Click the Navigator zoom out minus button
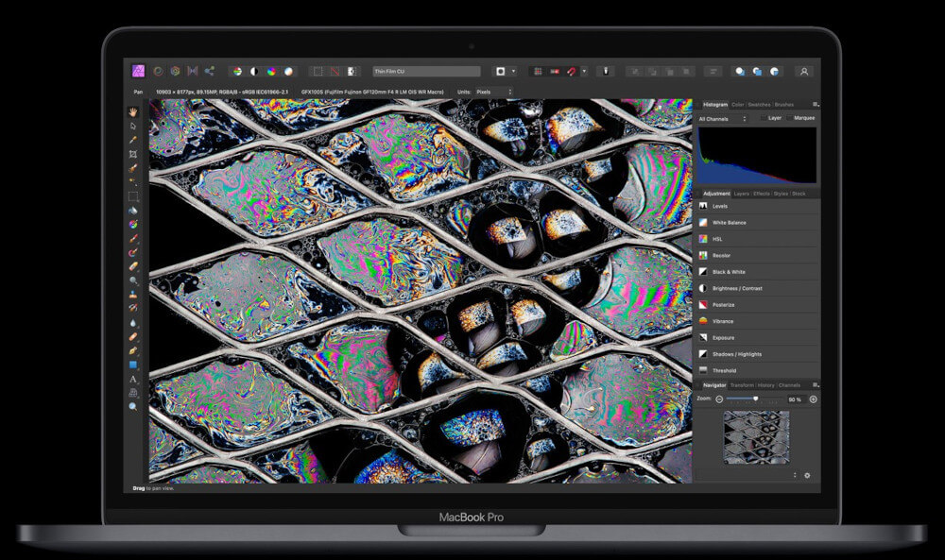Screen dimensions: 945x560 pyautogui.click(x=719, y=399)
